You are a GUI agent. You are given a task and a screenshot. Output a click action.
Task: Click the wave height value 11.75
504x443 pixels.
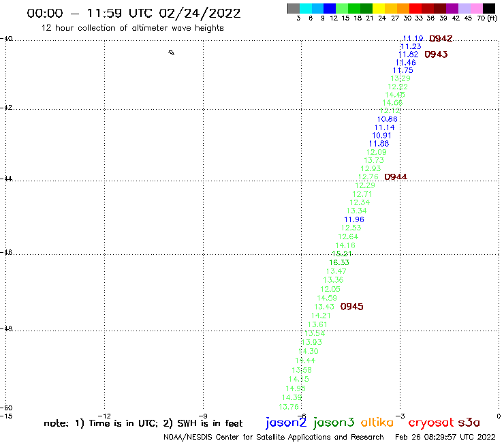pos(403,70)
